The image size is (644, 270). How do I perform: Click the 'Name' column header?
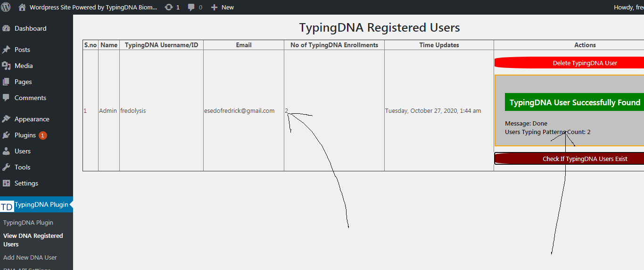(x=109, y=45)
